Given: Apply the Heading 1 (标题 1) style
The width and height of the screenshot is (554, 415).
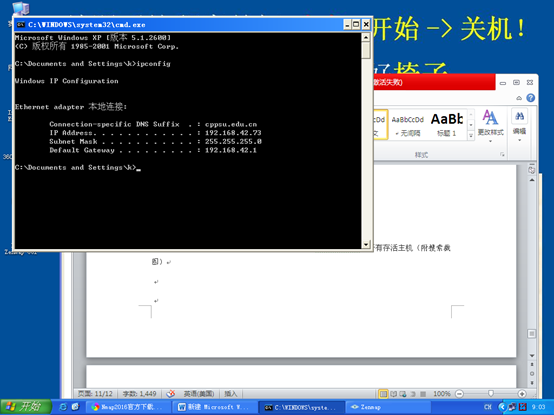Looking at the screenshot, I should click(x=447, y=125).
